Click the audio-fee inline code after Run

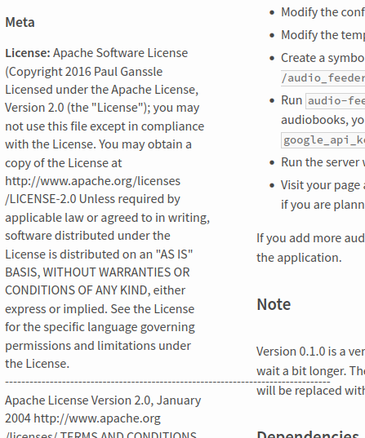(335, 101)
